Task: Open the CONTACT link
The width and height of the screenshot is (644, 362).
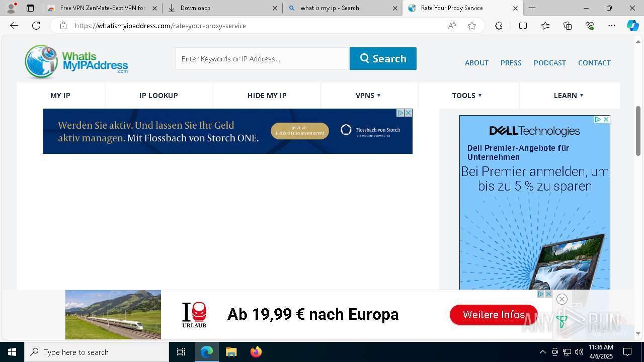Action: tap(594, 63)
